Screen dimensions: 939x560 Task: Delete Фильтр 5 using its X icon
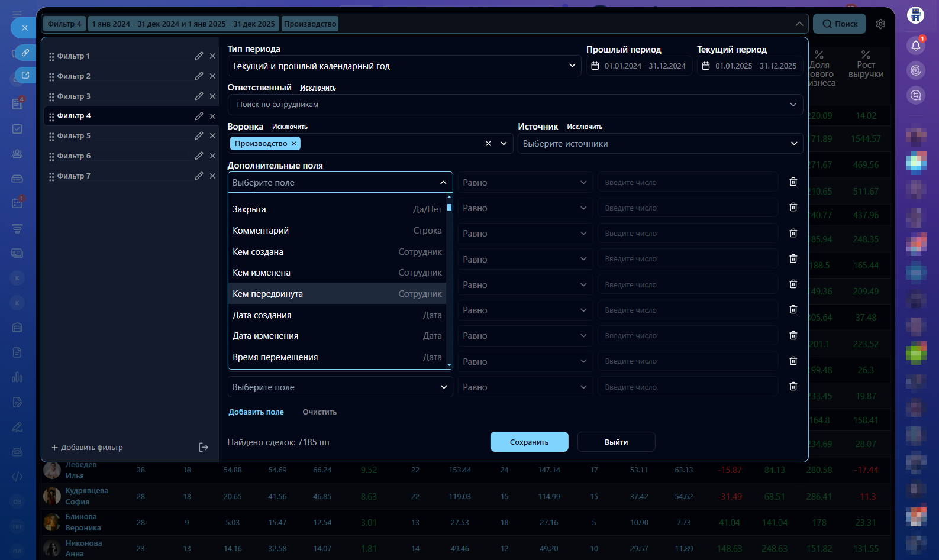212,136
